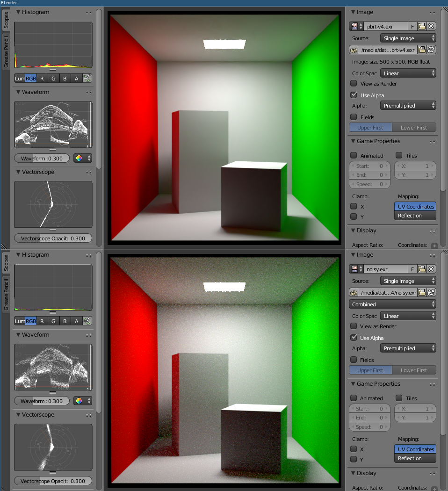Adjust the Waveform 0.300 opacity slider
448x491 pixels.
[41, 158]
